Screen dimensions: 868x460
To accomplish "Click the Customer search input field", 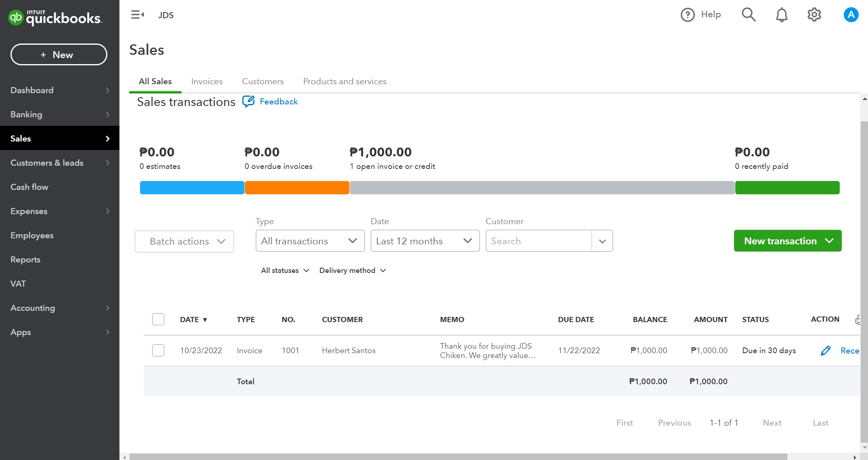I will pyautogui.click(x=539, y=241).
